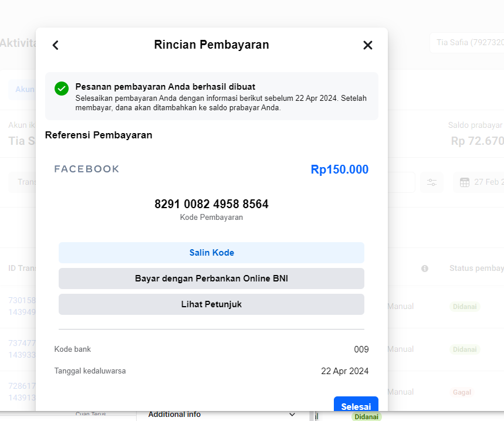Open transaction ID starting with 730158
The width and height of the screenshot is (504, 421).
click(x=22, y=306)
